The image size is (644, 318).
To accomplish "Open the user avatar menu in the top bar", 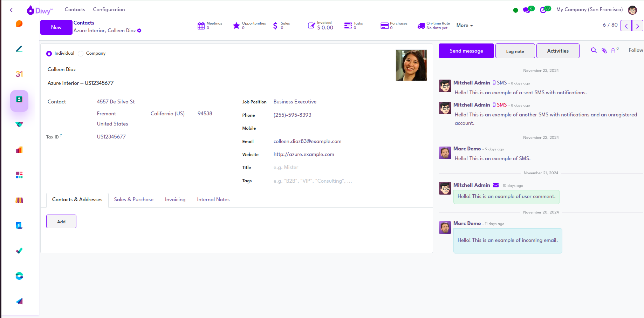I will click(632, 10).
